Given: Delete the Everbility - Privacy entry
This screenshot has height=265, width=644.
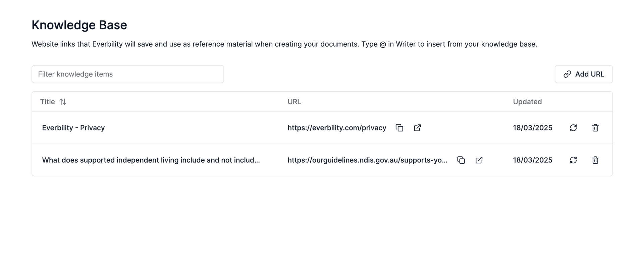Looking at the screenshot, I should (x=595, y=128).
